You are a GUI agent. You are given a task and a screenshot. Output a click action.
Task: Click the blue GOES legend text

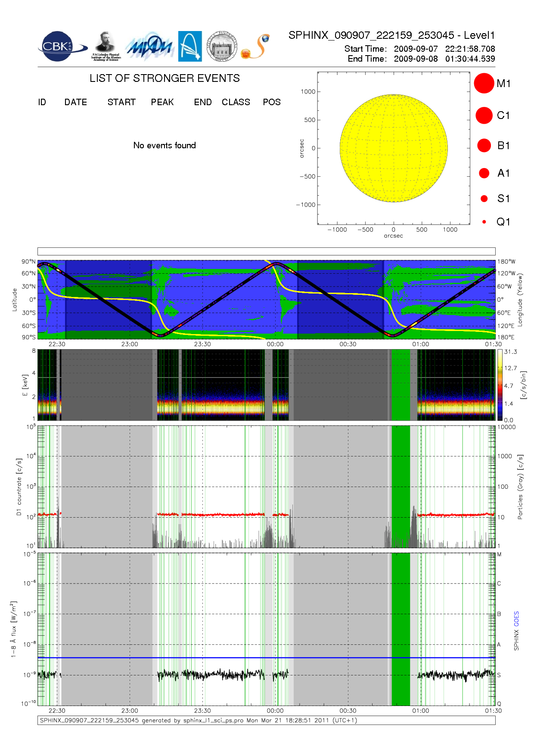(516, 619)
